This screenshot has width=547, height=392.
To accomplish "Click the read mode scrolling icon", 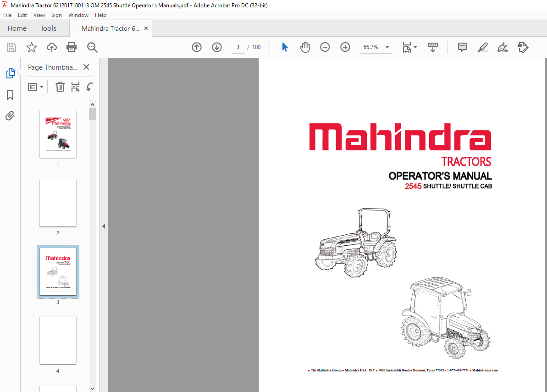I will click(432, 47).
